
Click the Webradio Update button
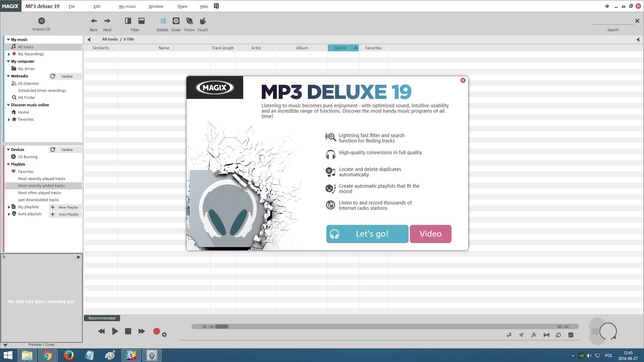[x=65, y=76]
